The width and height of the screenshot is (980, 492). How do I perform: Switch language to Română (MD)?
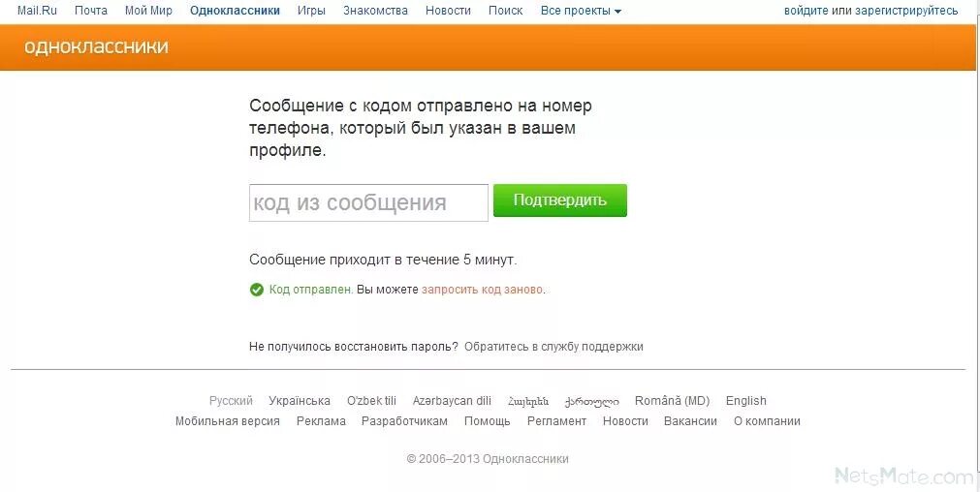click(x=672, y=401)
